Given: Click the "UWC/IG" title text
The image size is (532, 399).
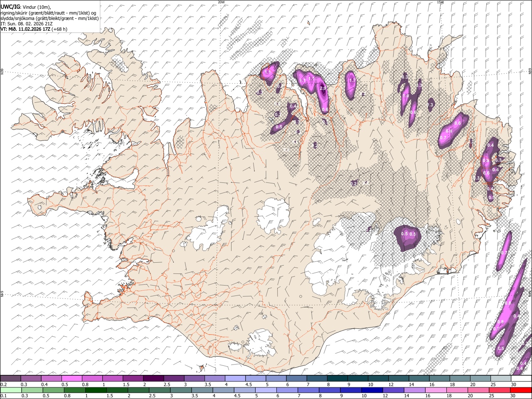Looking at the screenshot, I should click(10, 7).
